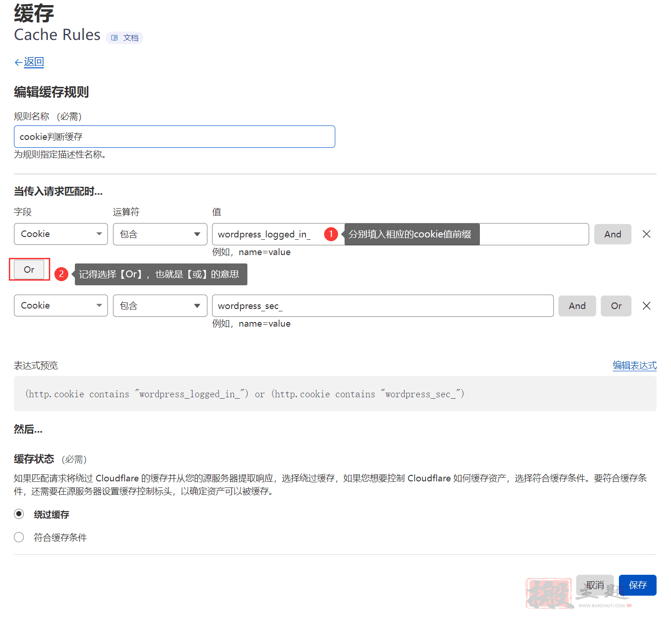
Task: Remove the first condition with X icon
Action: point(646,234)
